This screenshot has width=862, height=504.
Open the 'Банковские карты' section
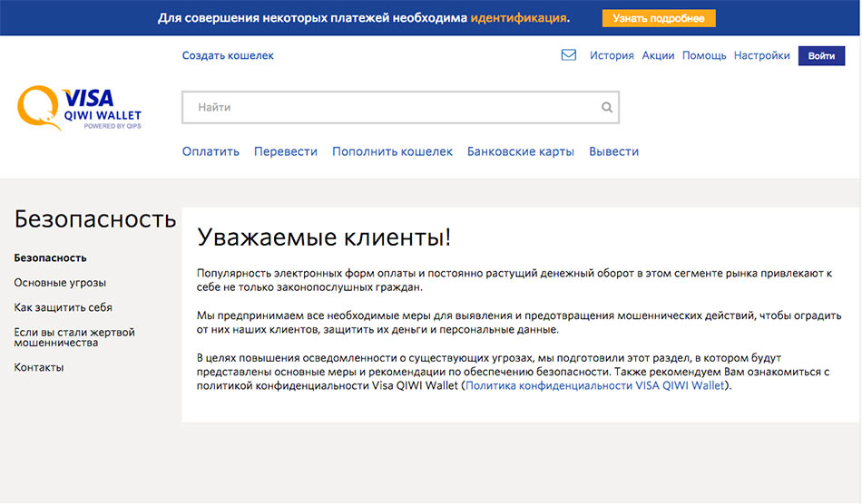521,151
